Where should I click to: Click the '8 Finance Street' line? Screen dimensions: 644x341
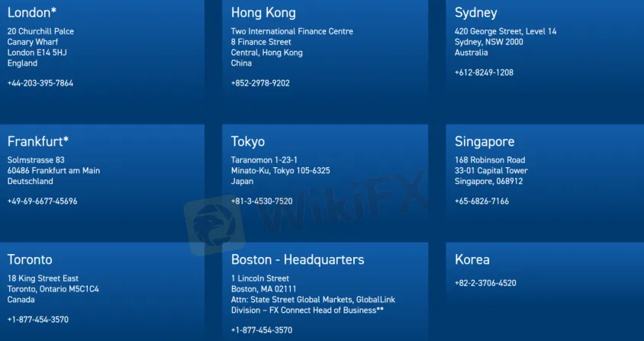(x=261, y=42)
